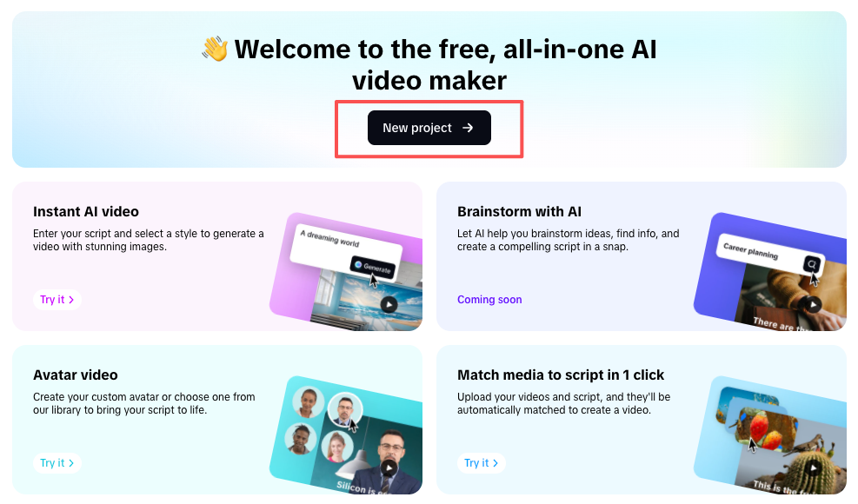The image size is (858, 504).
Task: Select the woman in pink avatar circle
Action: pyautogui.click(x=336, y=448)
